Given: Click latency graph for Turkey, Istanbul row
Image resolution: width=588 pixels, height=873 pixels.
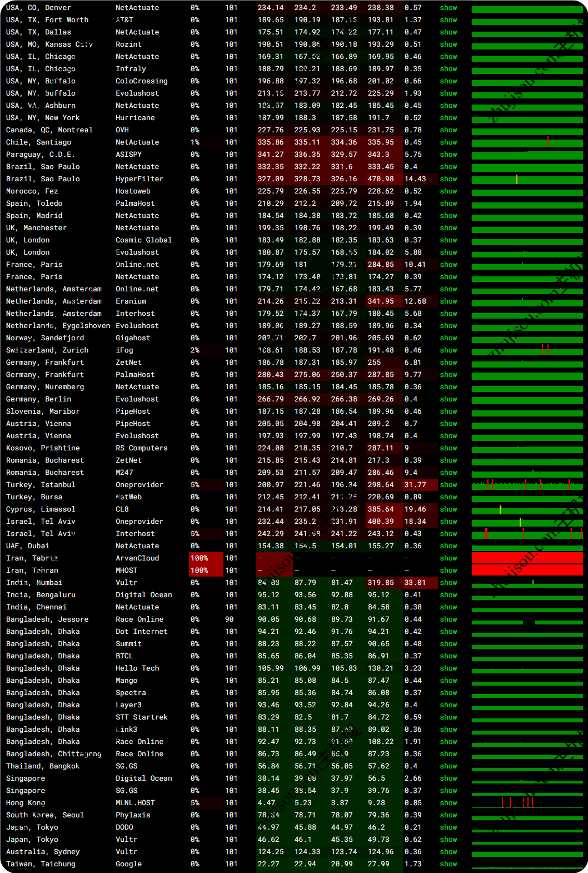Looking at the screenshot, I should [527, 485].
